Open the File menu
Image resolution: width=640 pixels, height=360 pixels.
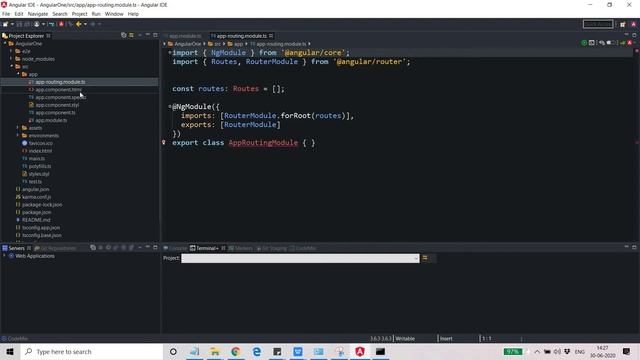[x=6, y=14]
